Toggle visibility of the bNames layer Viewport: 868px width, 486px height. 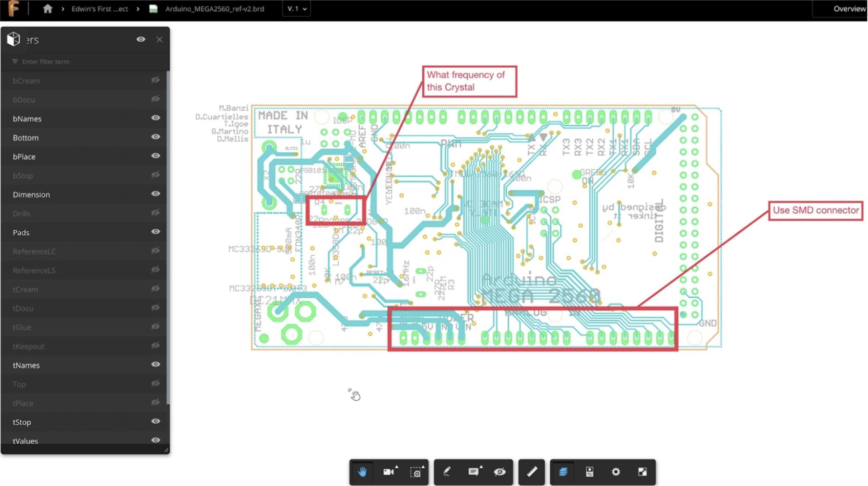click(x=155, y=118)
